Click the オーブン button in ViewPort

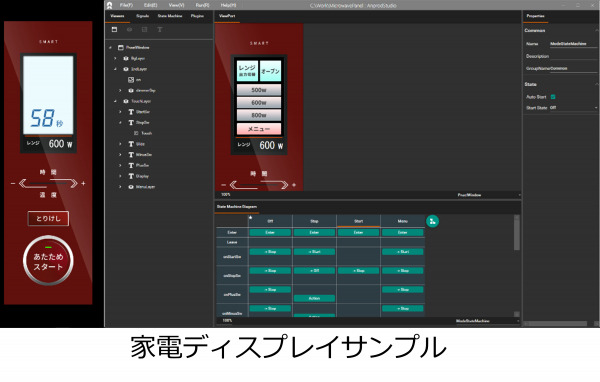coord(270,71)
